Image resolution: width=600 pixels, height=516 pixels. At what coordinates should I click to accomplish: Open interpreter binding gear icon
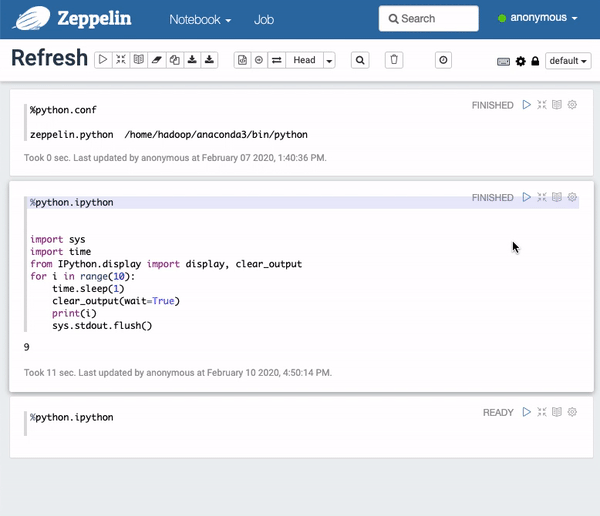point(520,61)
